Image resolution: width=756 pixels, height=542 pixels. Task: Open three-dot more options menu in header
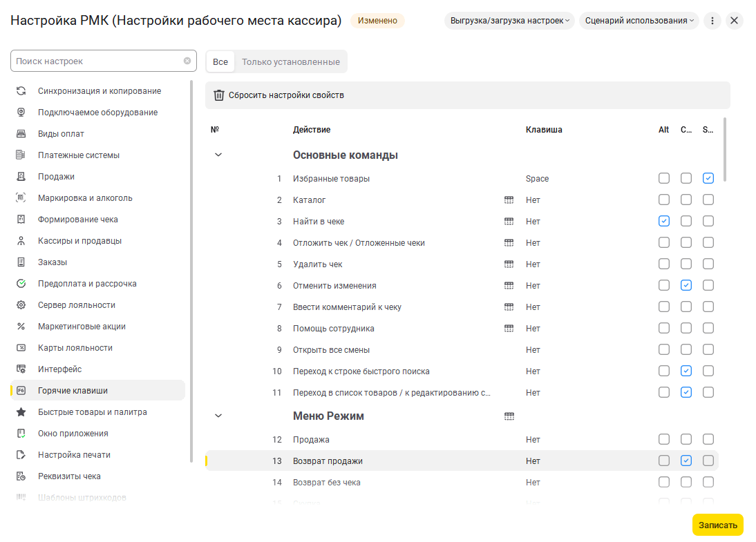point(712,21)
